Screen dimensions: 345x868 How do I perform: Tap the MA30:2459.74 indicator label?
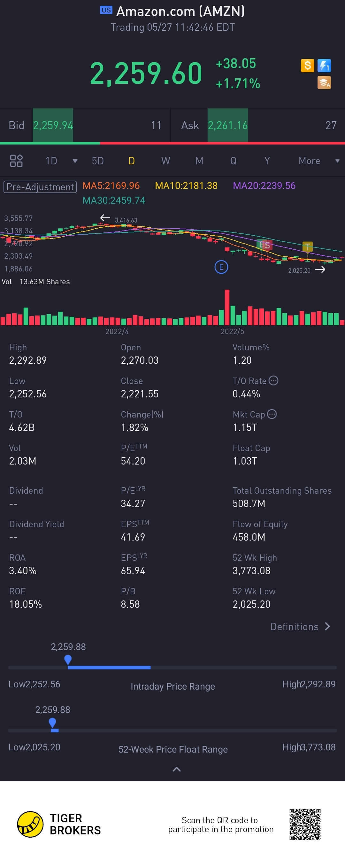[x=114, y=200]
